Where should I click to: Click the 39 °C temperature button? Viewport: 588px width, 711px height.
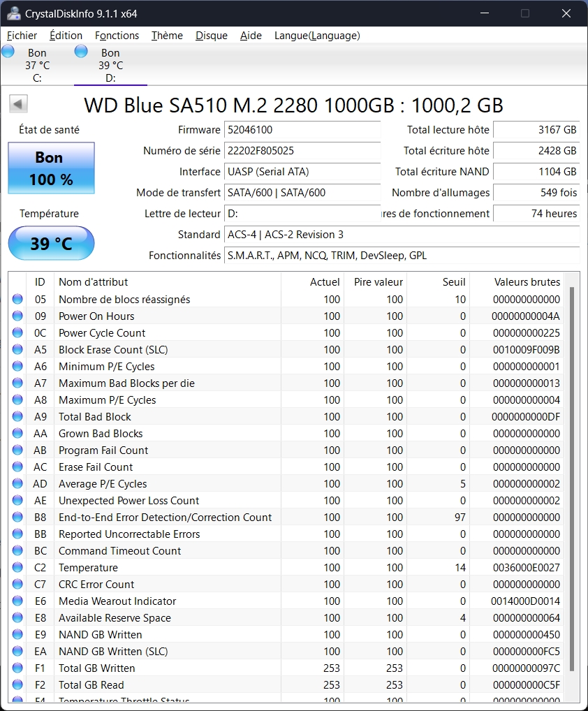(51, 244)
